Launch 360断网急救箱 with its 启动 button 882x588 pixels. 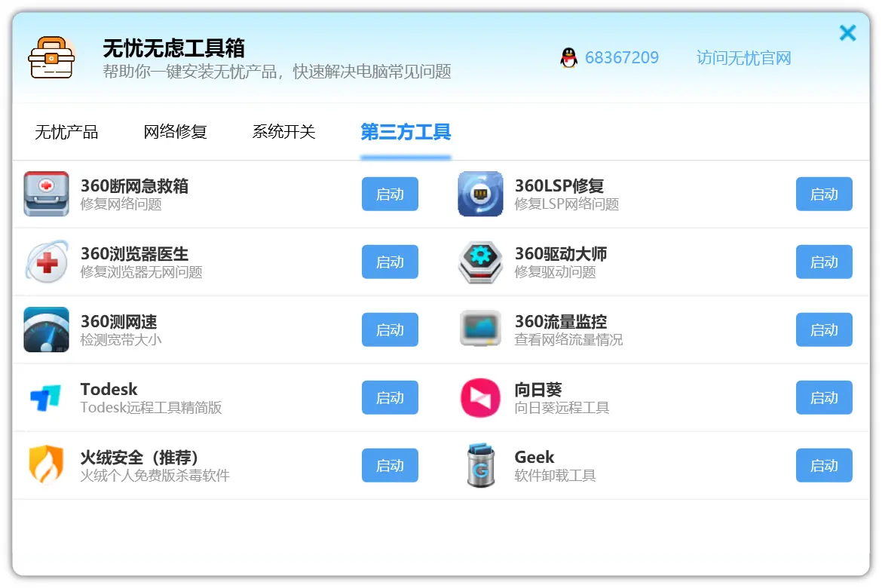click(x=390, y=194)
